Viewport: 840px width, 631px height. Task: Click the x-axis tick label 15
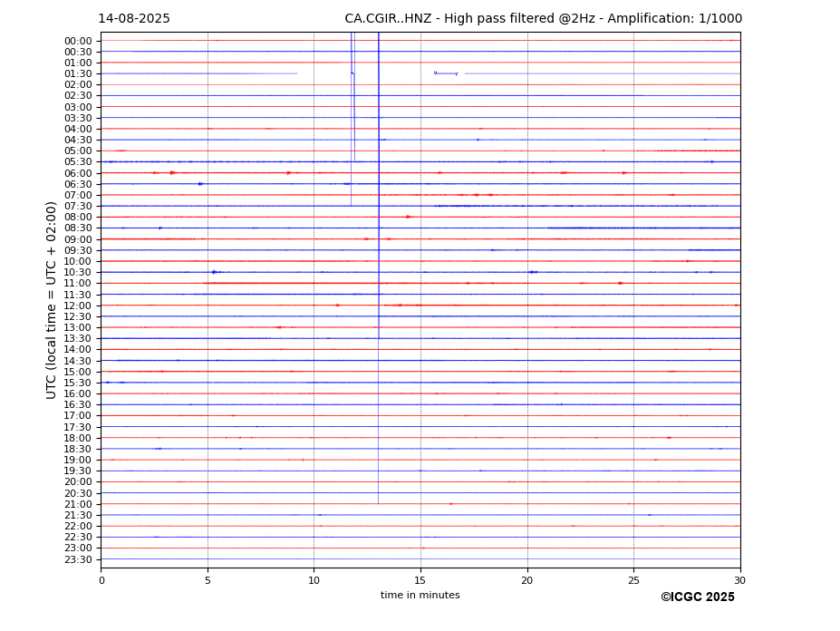[420, 580]
